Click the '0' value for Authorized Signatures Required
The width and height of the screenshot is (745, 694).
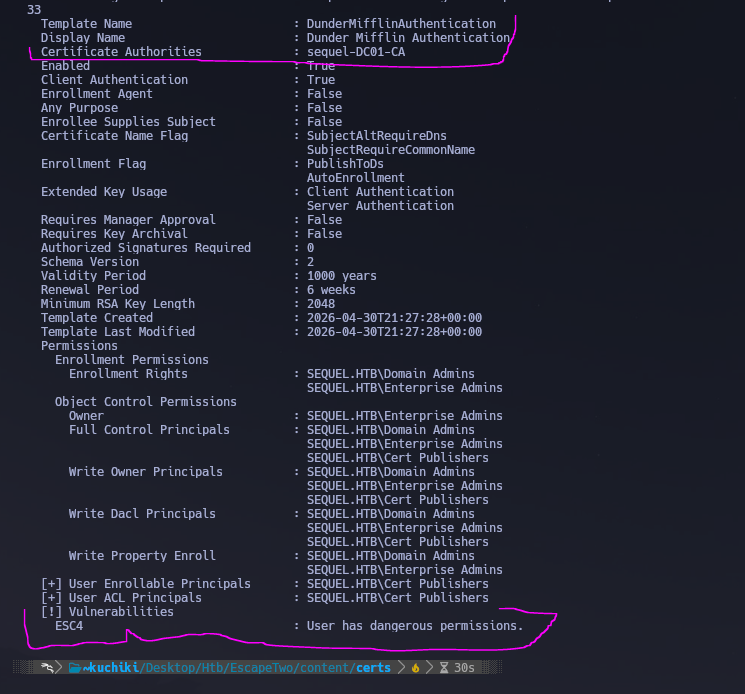click(310, 248)
